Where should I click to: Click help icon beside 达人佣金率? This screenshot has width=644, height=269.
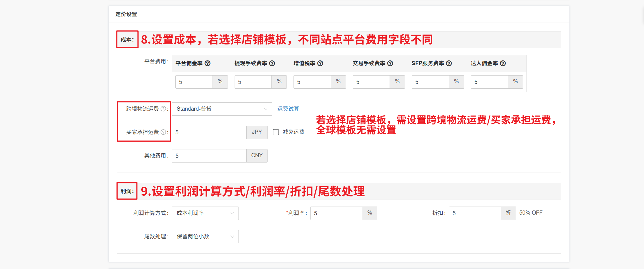pyautogui.click(x=503, y=63)
